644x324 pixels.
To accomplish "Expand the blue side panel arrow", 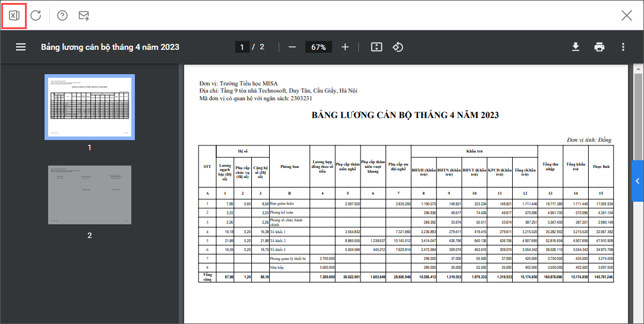I will click(637, 181).
